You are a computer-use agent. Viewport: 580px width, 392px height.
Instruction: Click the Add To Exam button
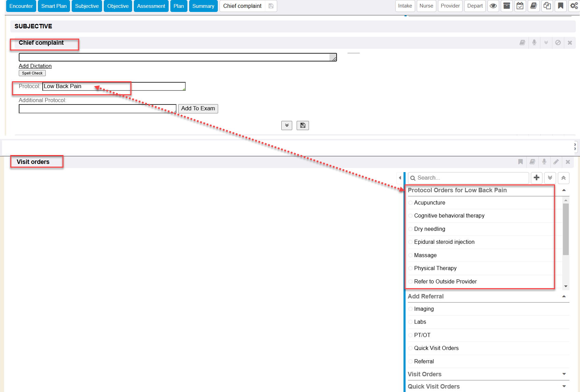tap(198, 109)
